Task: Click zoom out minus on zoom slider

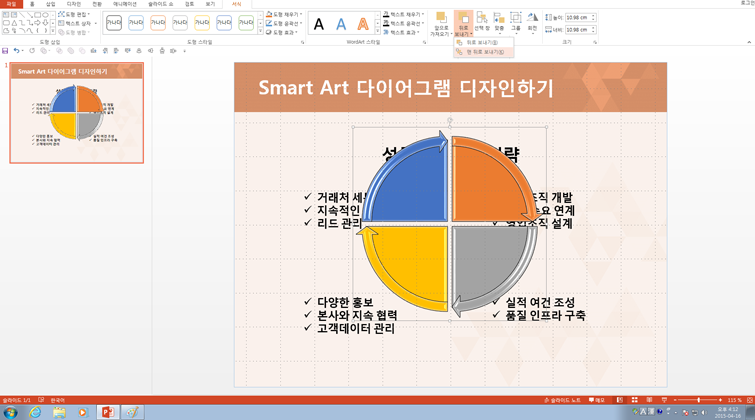Action: click(676, 400)
